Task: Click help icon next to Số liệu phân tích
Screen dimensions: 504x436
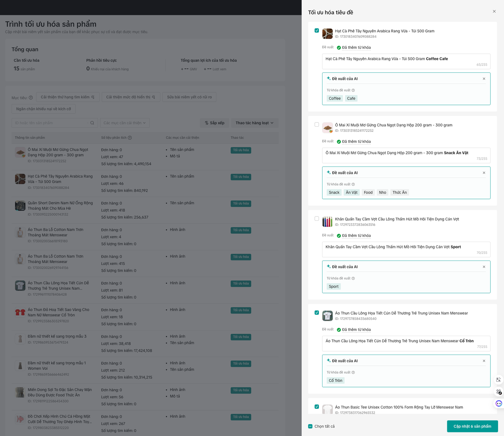Action: (x=130, y=138)
